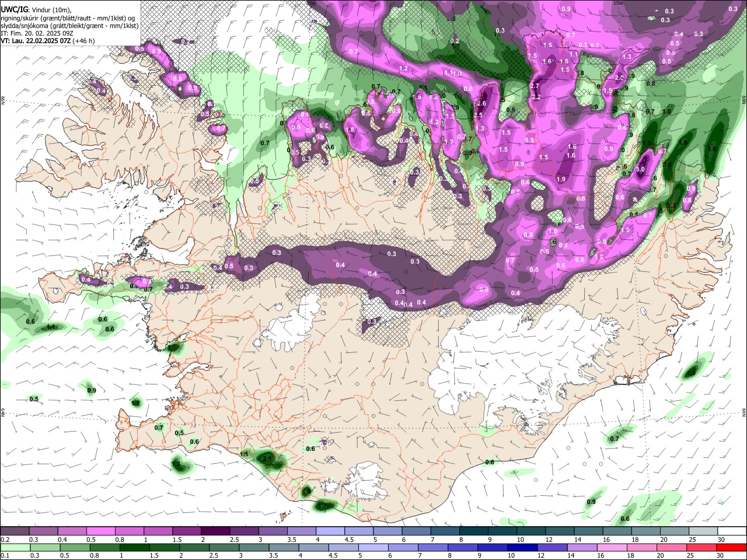Click the '0.1' label under the lower legend row

(x=5, y=555)
